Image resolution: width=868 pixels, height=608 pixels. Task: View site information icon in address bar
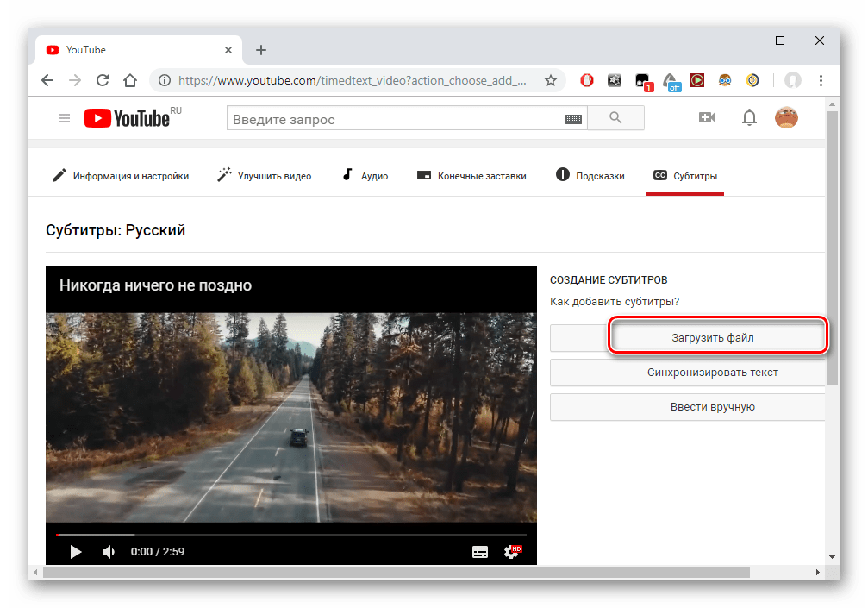(x=165, y=80)
